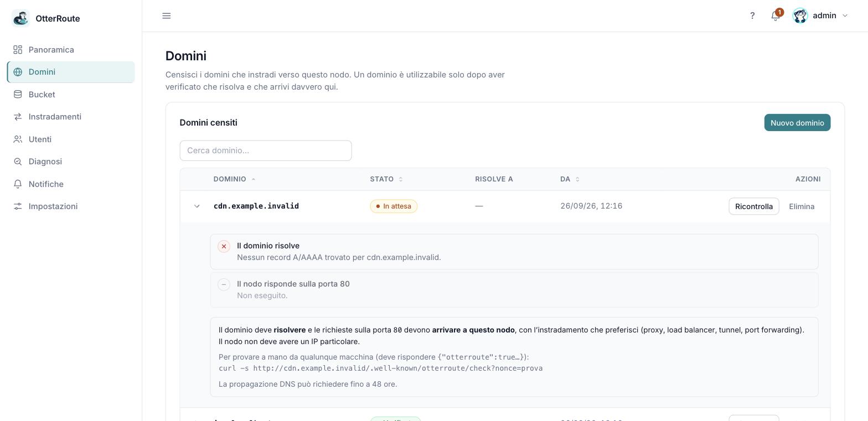
Task: Click the Diagnosi magnifier icon in the sidebar
Action: point(18,162)
